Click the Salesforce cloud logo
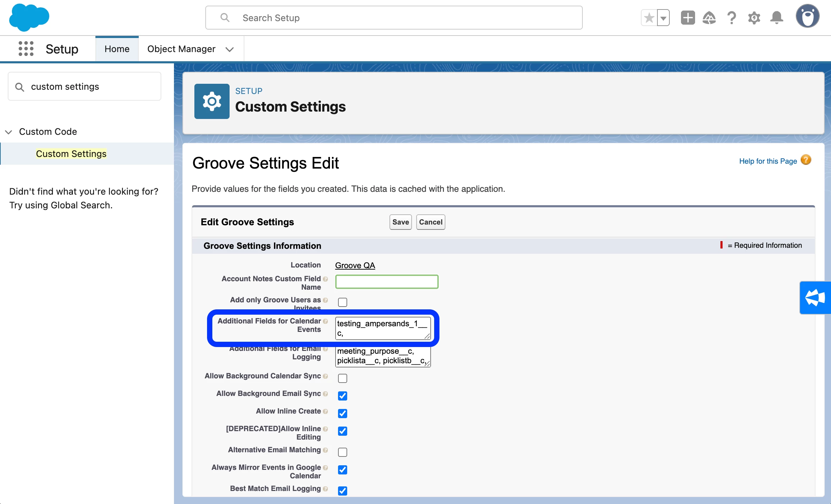 coord(29,18)
